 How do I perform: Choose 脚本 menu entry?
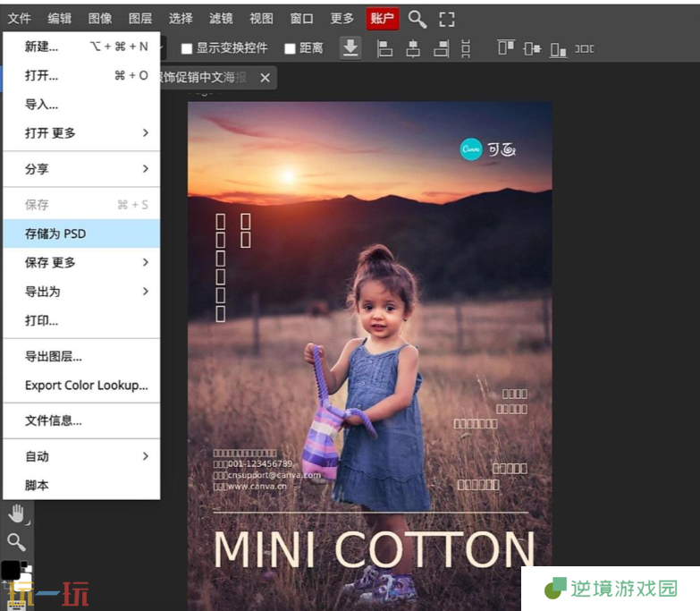(x=81, y=485)
